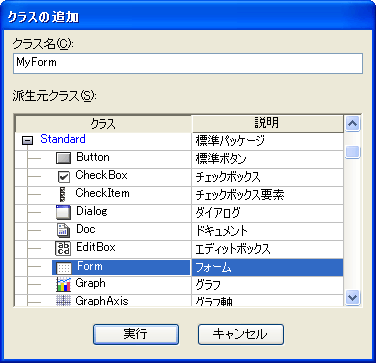The height and width of the screenshot is (363, 376).
Task: Click the EditBox class icon
Action: tap(63, 248)
